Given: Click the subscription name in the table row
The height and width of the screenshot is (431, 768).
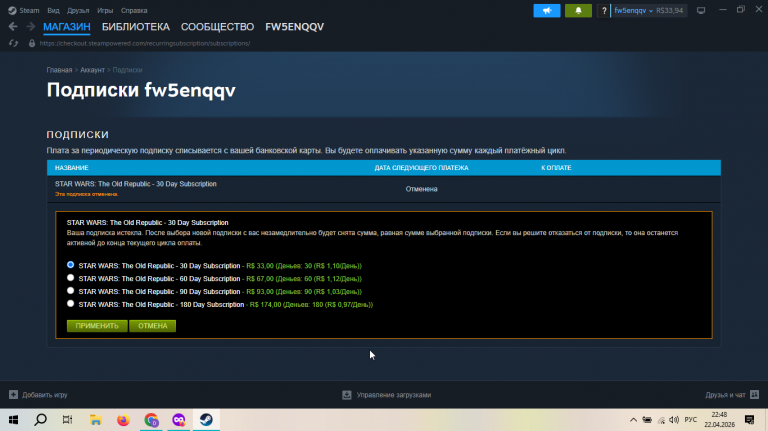Looking at the screenshot, I should 136,184.
